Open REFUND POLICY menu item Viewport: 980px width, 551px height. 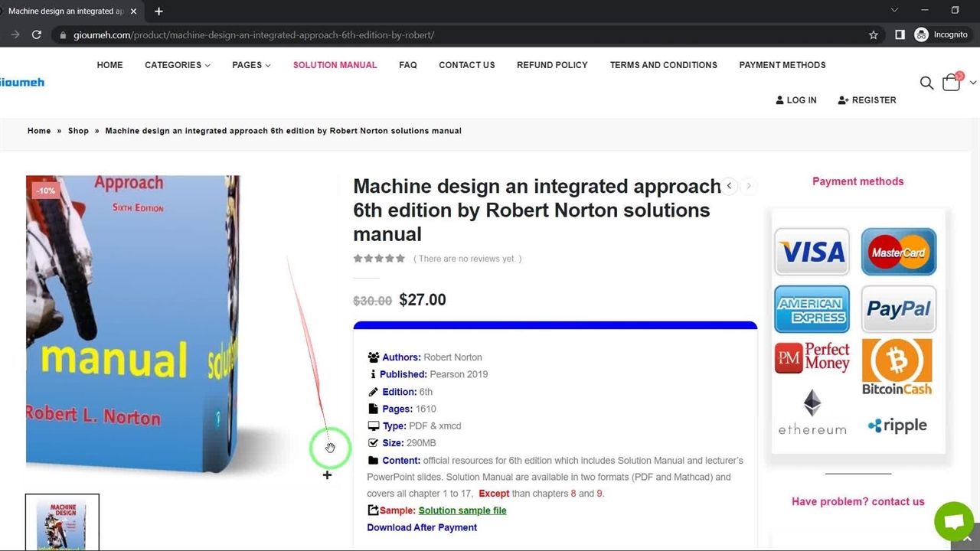coord(552,65)
